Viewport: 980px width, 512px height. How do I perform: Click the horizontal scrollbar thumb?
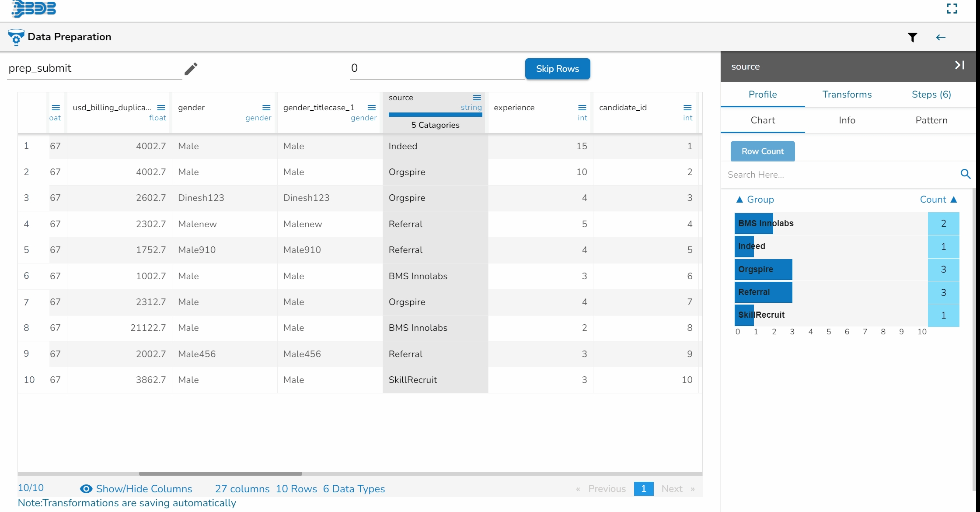220,473
